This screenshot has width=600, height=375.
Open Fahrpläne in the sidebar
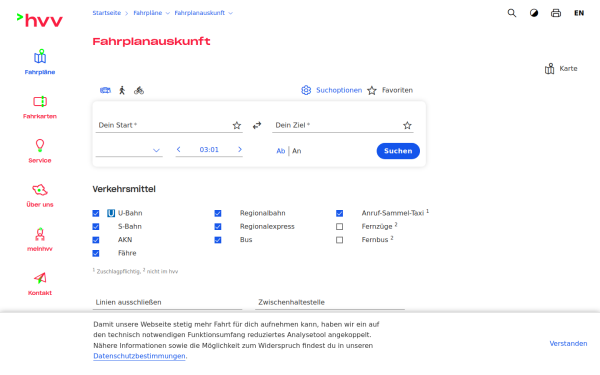pos(40,62)
